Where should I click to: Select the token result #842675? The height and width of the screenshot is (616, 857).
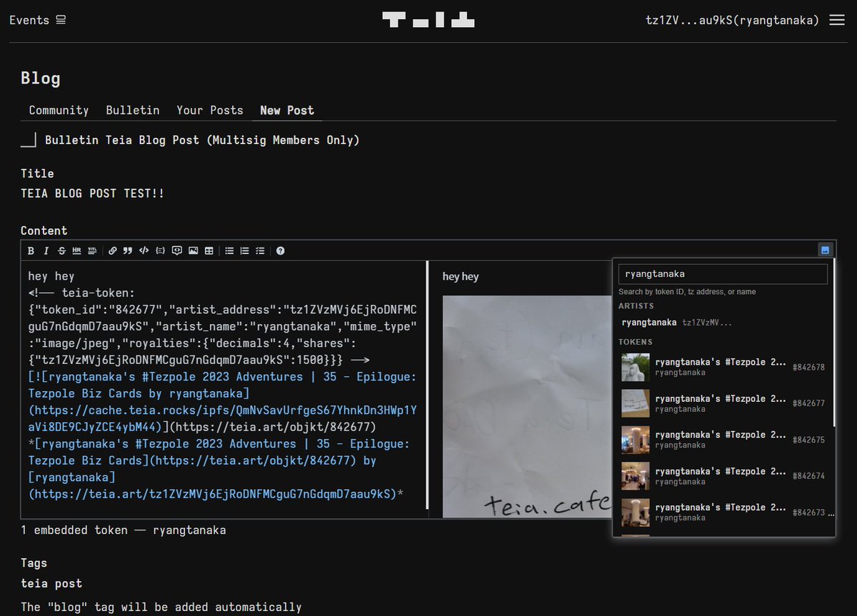[724, 440]
